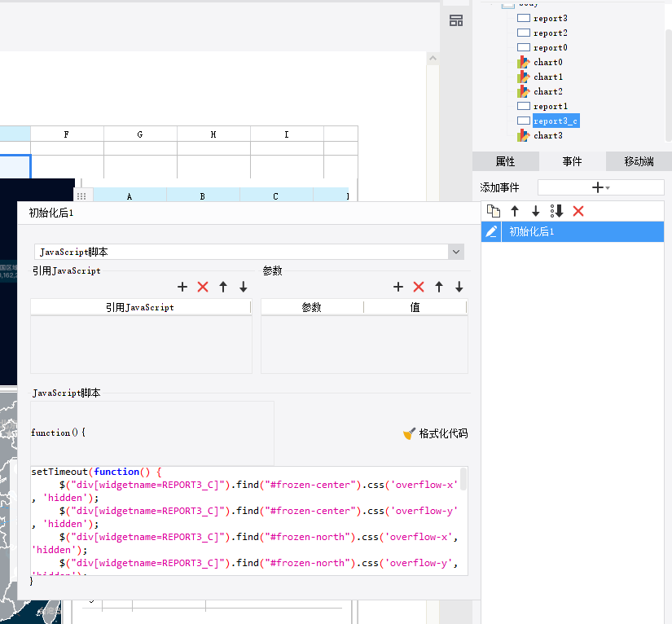672x624 pixels.
Task: Select report3_c in the widget tree
Action: point(556,121)
